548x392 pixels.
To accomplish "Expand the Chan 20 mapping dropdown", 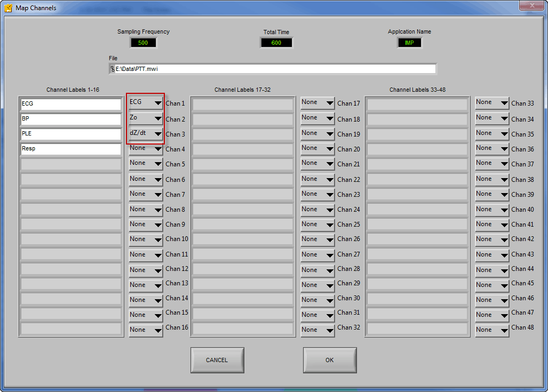I will [317, 149].
